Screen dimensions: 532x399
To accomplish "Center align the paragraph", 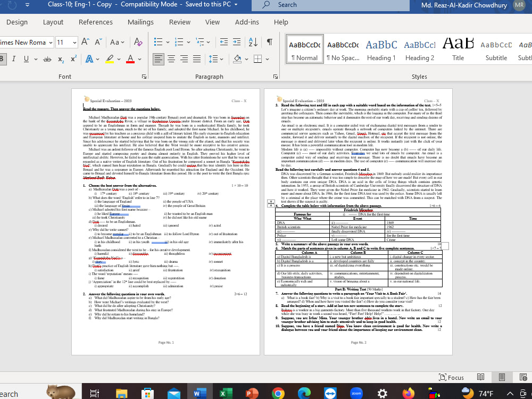I will pyautogui.click(x=171, y=59).
